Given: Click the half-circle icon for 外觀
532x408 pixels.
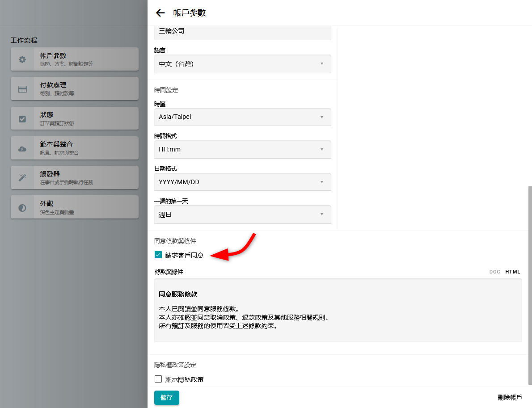Looking at the screenshot, I should (x=22, y=208).
